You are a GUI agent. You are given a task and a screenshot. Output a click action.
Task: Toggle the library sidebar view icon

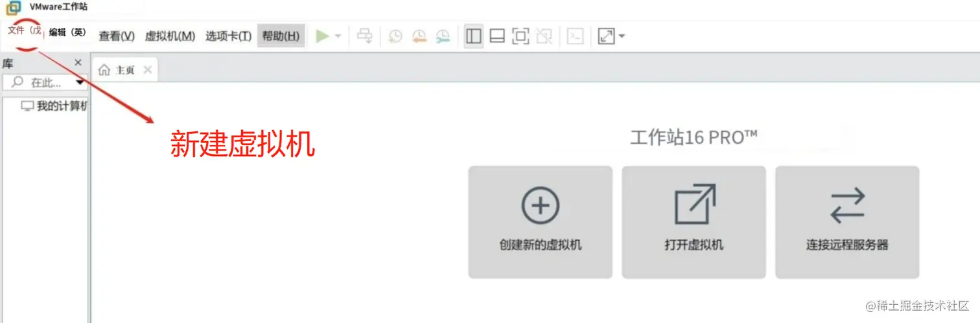(x=474, y=36)
